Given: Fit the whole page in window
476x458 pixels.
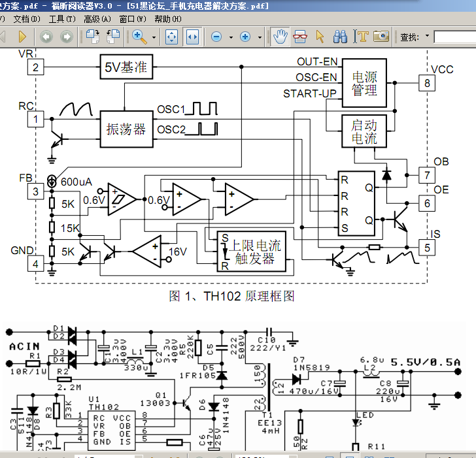Looking at the screenshot, I should click(x=171, y=37).
